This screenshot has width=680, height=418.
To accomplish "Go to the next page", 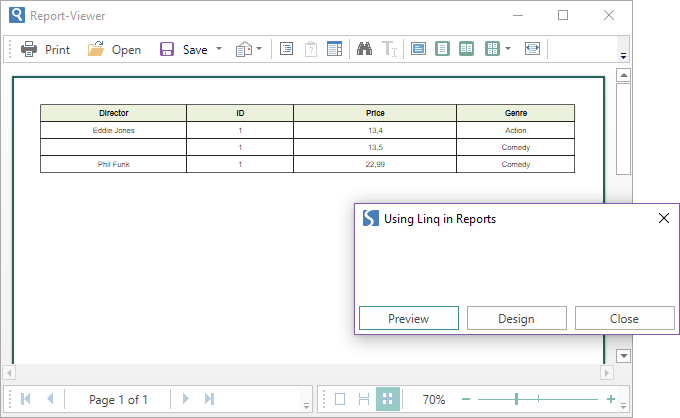I will point(186,399).
